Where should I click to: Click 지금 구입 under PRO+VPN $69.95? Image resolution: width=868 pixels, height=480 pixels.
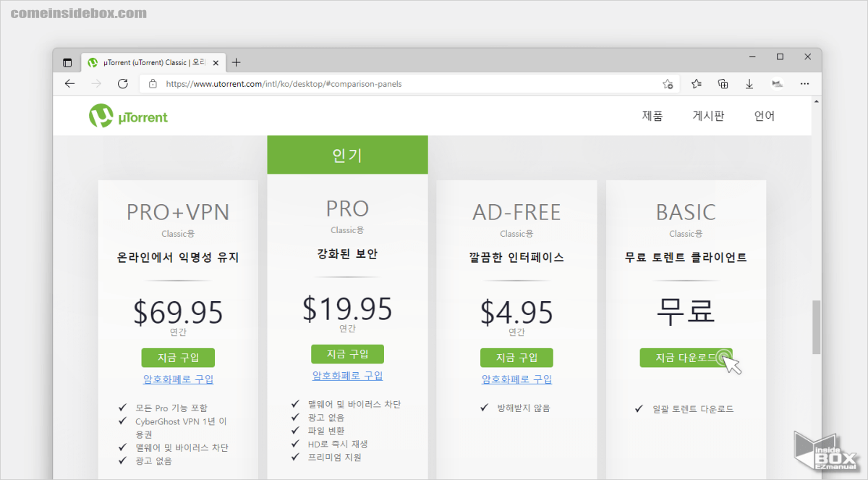click(x=178, y=358)
